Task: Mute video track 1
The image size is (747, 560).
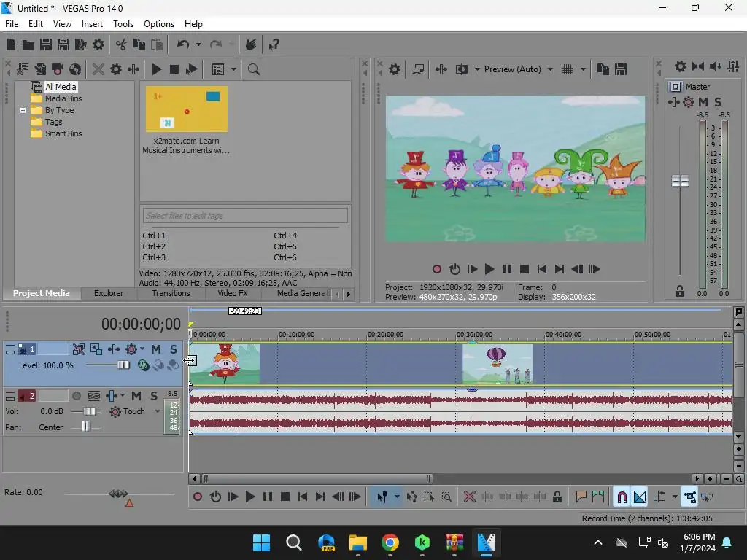Action: (x=156, y=349)
